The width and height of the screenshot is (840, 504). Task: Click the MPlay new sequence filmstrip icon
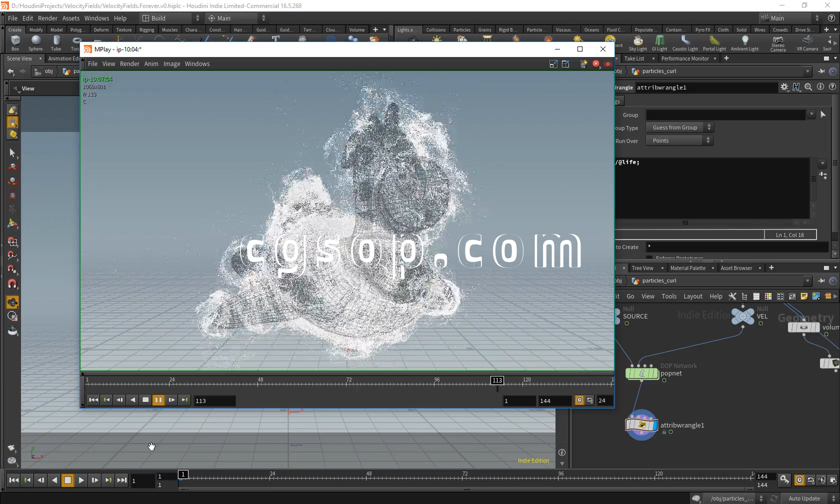[x=583, y=63]
